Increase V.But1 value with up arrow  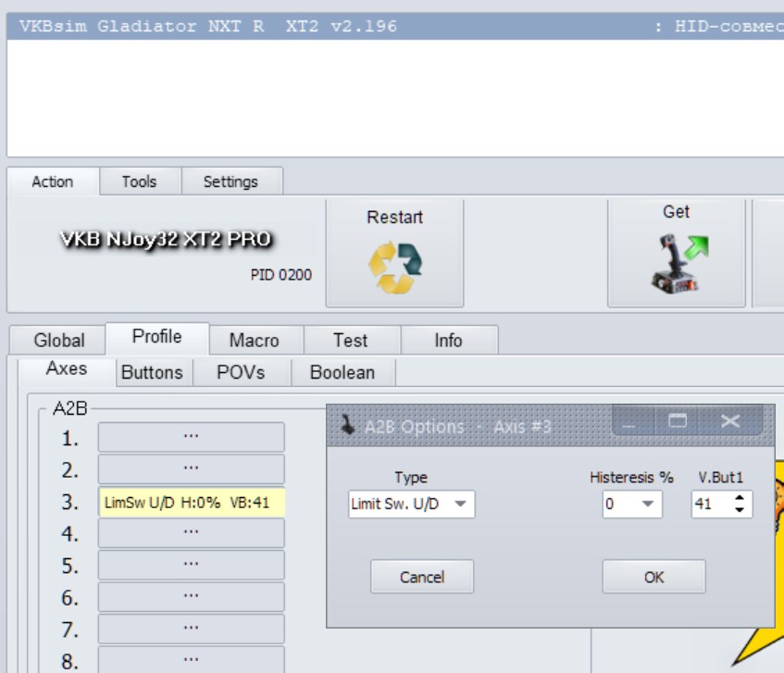[x=740, y=497]
